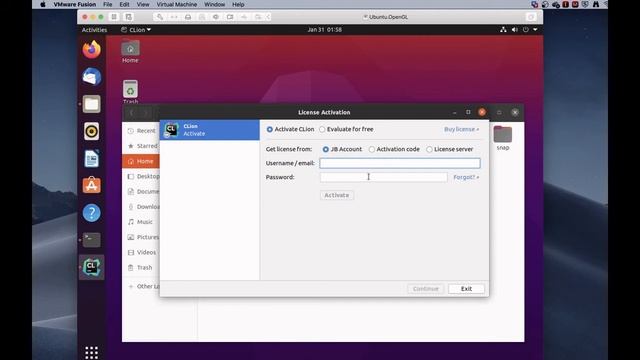
Task: Open VMware Fusion menu
Action: pyautogui.click(x=75, y=4)
